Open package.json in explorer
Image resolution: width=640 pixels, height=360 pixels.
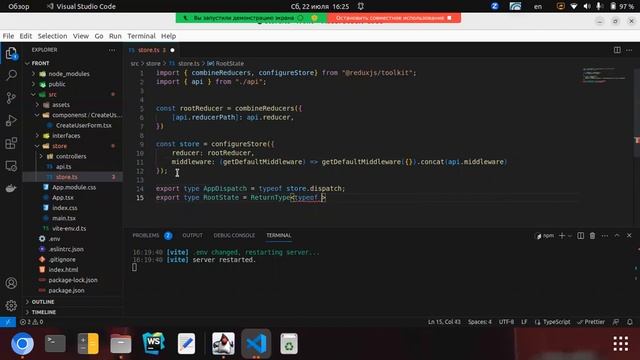(x=66, y=291)
